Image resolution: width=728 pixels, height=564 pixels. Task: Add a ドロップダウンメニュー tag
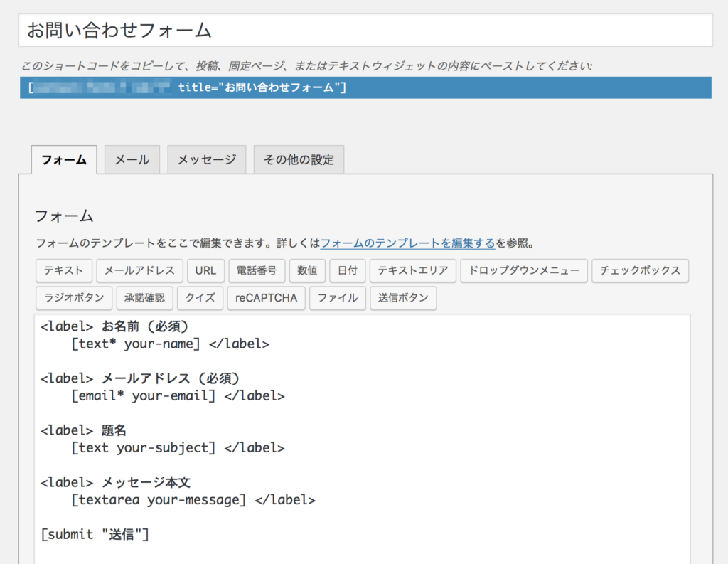(x=524, y=270)
